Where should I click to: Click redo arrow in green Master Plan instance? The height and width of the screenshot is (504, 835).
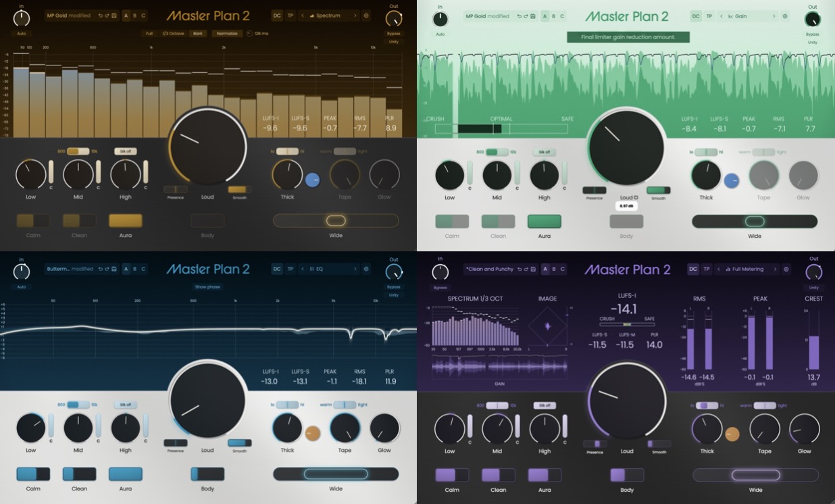tap(526, 16)
